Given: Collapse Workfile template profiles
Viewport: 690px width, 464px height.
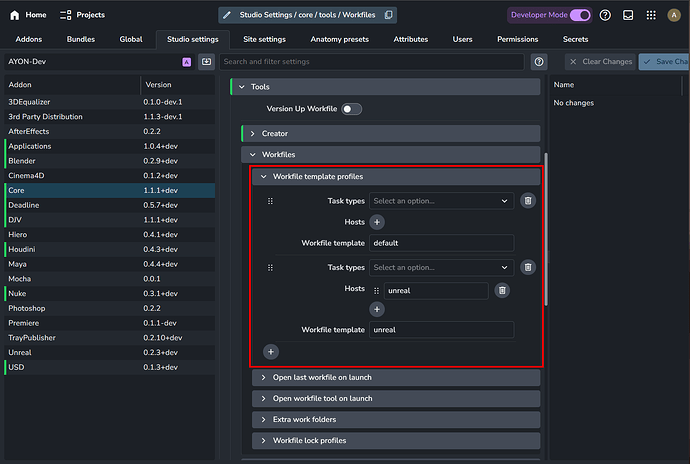Looking at the screenshot, I should [x=396, y=177].
